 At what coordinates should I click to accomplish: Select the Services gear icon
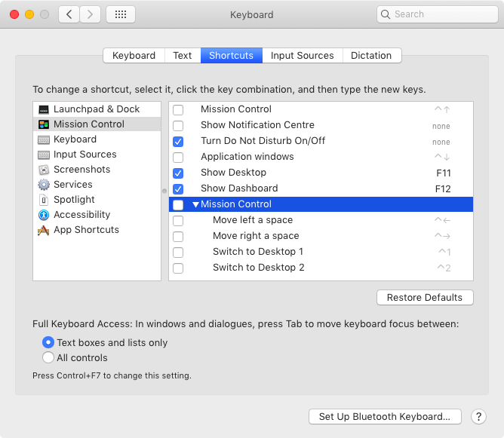[44, 185]
